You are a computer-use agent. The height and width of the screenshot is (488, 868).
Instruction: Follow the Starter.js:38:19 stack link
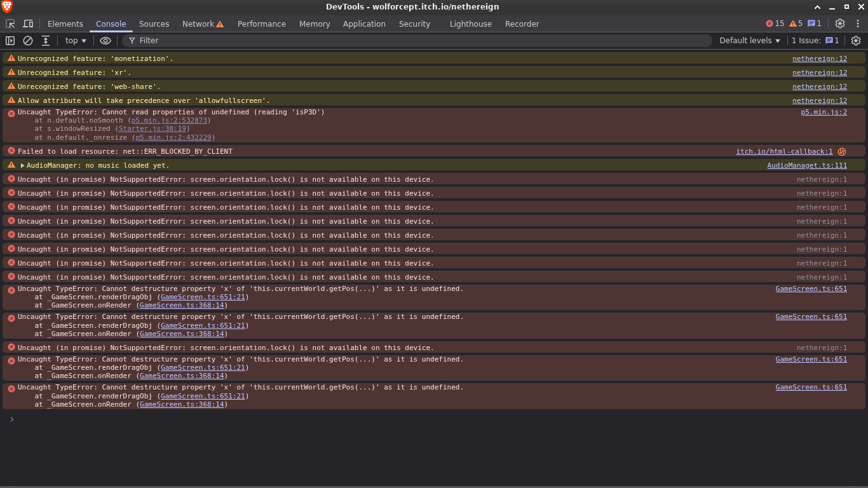coord(152,128)
